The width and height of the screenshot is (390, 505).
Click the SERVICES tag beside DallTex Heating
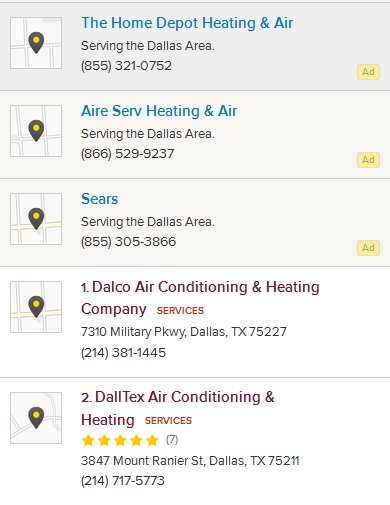[x=168, y=421]
